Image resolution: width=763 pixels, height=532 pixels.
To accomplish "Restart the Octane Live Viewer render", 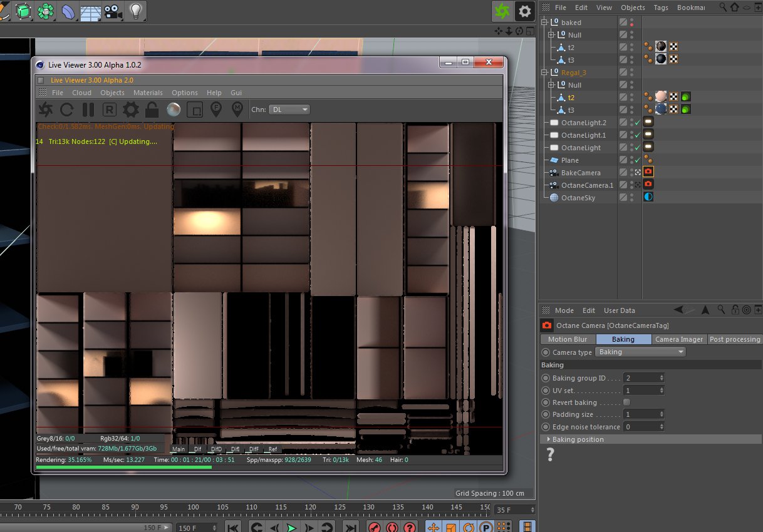I will pos(68,110).
